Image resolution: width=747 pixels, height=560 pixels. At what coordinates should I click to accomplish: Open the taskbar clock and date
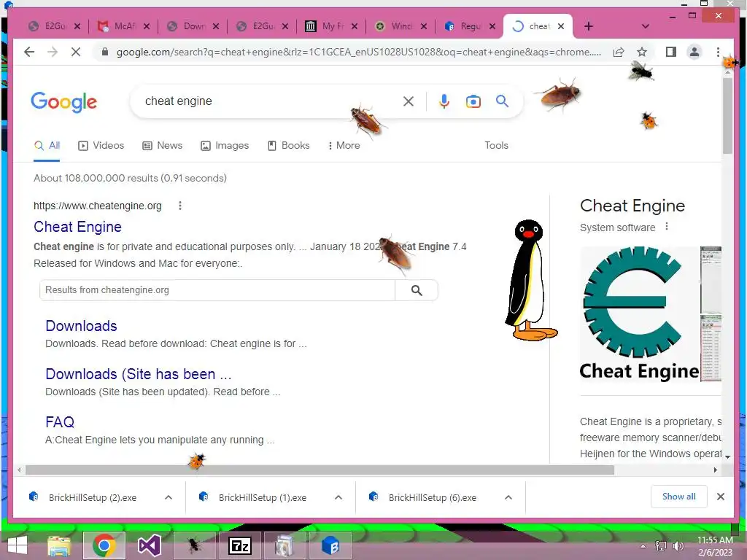coord(715,546)
